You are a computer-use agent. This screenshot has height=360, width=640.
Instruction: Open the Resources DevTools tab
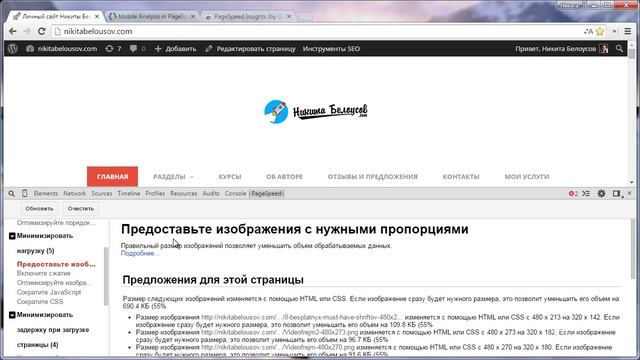(184, 193)
